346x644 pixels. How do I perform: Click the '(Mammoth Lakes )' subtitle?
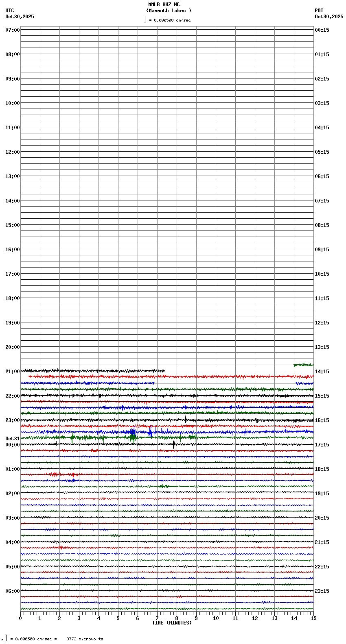pos(169,11)
